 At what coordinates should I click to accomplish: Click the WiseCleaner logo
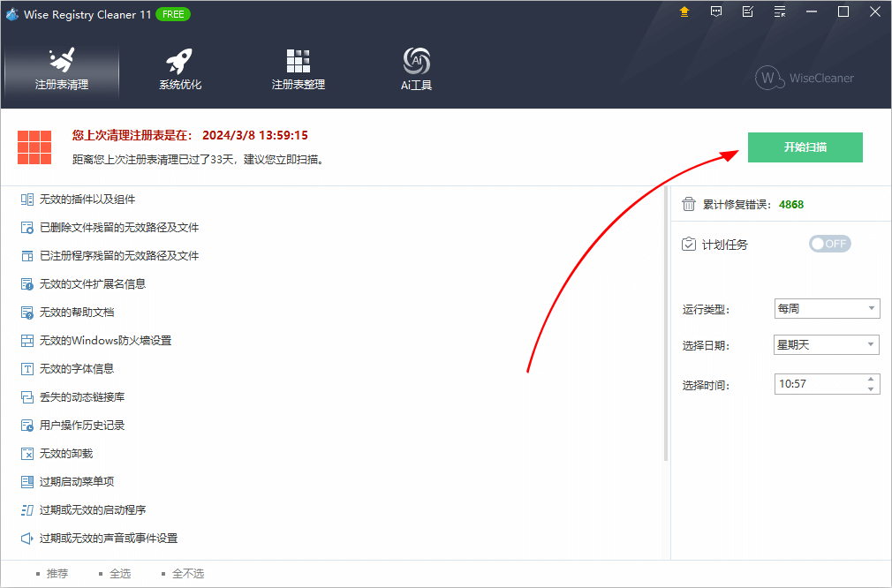805,78
